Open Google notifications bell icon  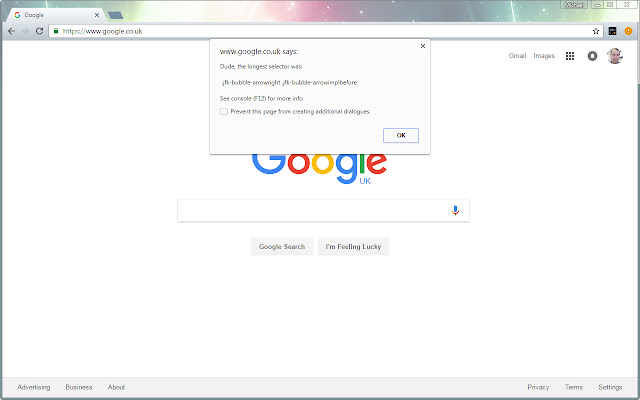pos(592,56)
